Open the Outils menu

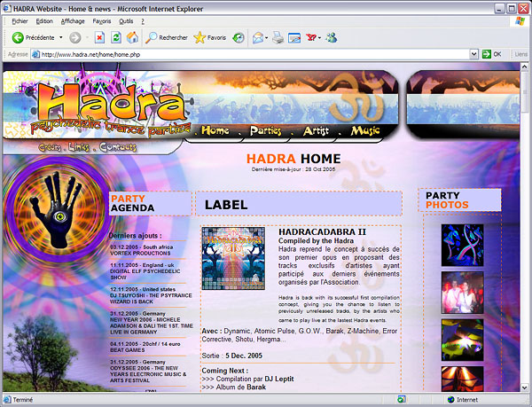[126, 21]
